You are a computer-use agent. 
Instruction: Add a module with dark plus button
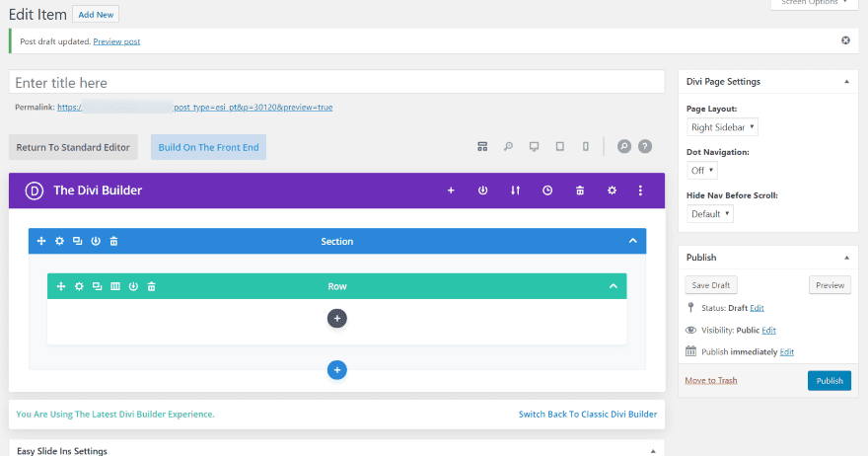click(x=337, y=319)
